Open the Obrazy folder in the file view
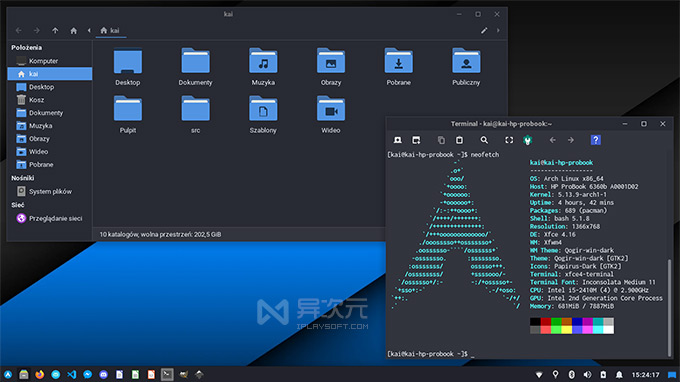Screen dimensions: 680x382 pyautogui.click(x=331, y=67)
